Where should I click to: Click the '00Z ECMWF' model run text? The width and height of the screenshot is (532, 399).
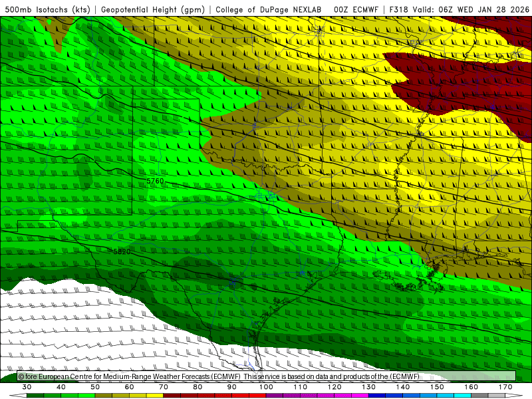[x=356, y=9]
